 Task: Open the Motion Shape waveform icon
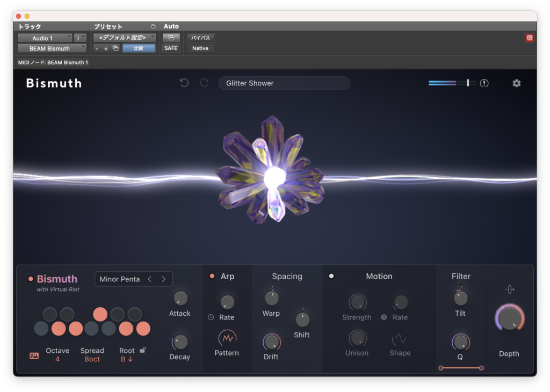point(399,339)
